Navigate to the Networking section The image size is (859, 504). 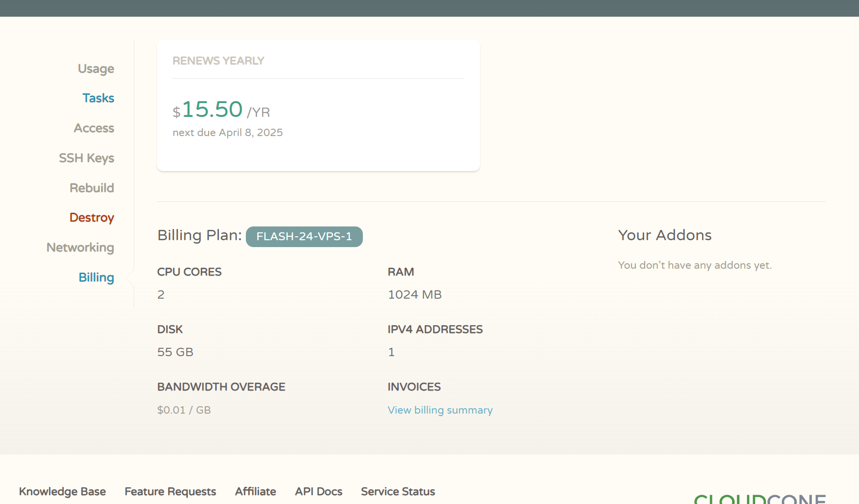click(80, 248)
